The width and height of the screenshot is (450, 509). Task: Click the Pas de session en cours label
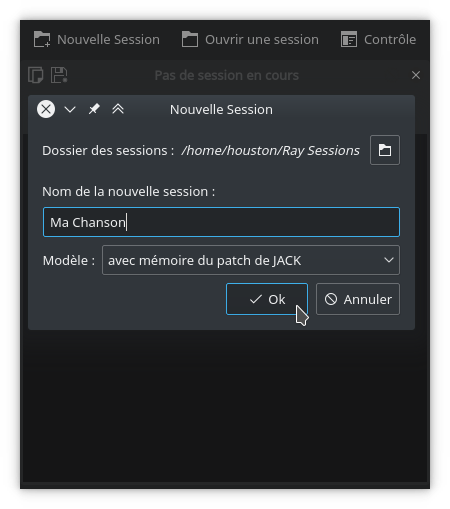point(227,75)
